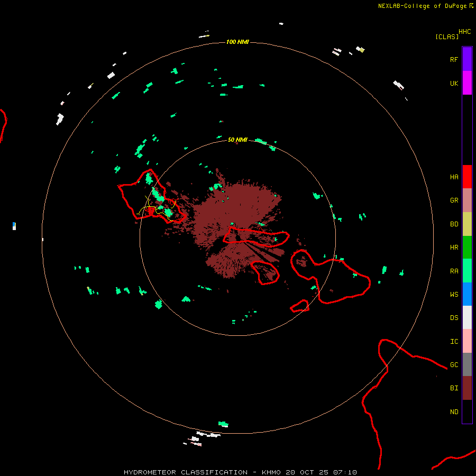This screenshot has width=476, height=476.
Task: Click the IC legend label
Action: point(454,342)
